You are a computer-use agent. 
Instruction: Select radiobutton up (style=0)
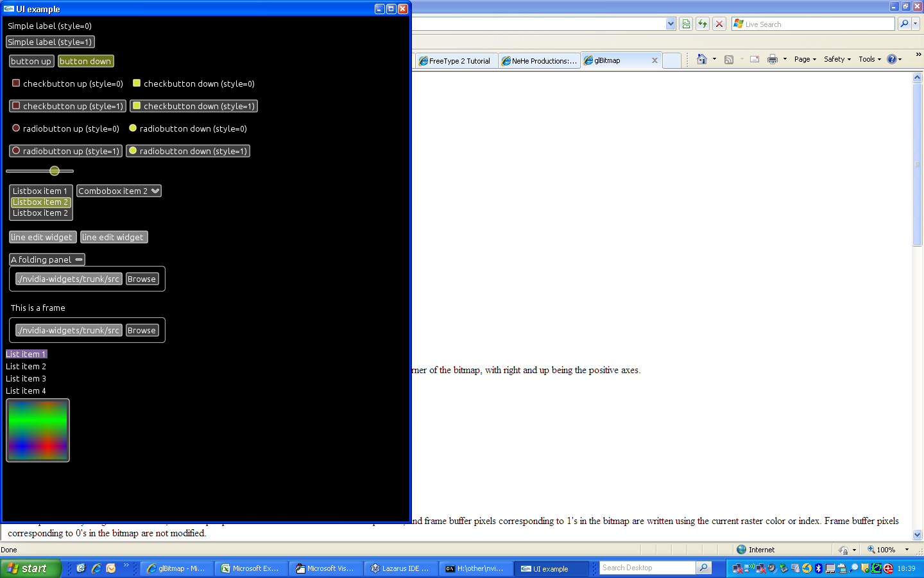coord(16,128)
